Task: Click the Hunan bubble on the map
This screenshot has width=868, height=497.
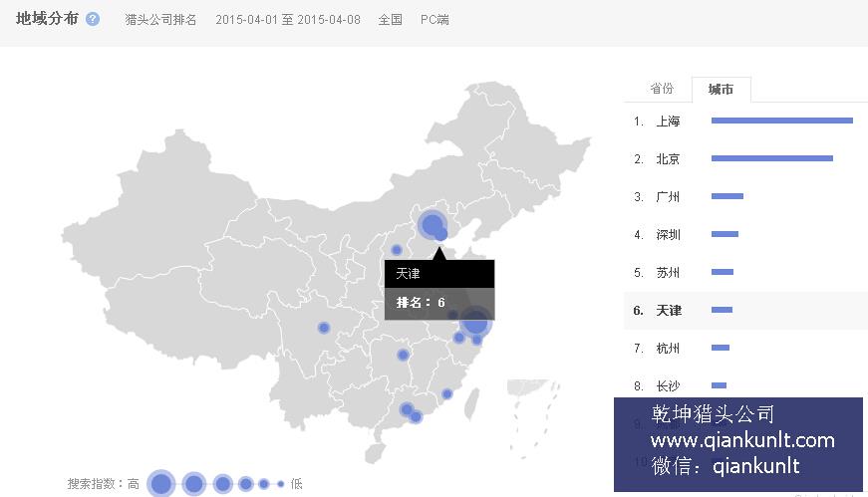Action: click(x=403, y=355)
